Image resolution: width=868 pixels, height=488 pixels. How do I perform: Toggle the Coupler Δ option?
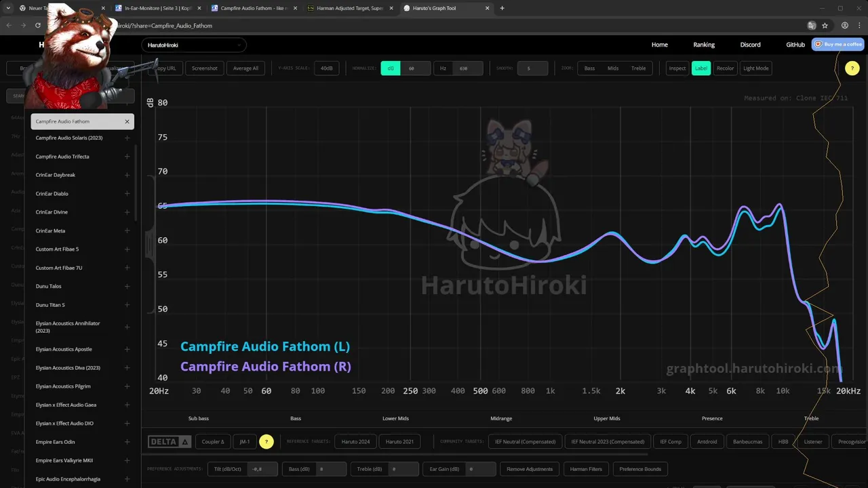pos(213,442)
